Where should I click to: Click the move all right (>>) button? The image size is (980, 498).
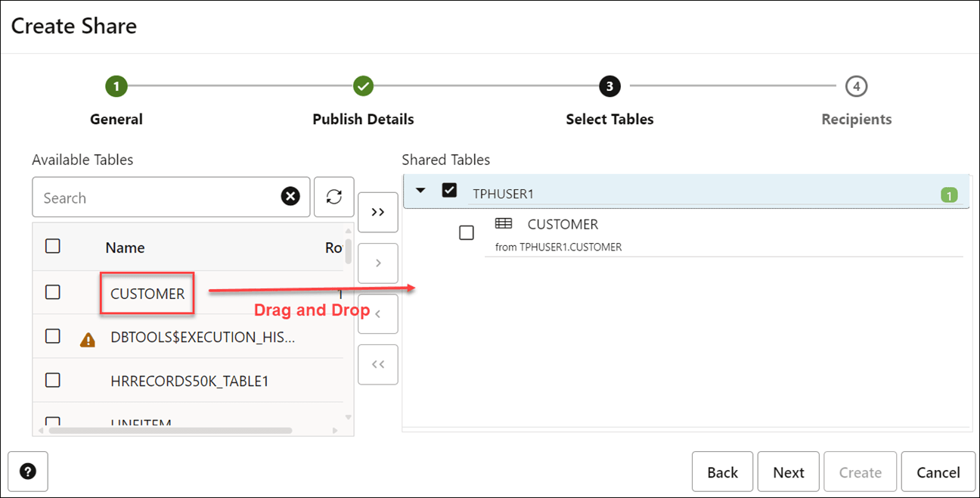(377, 213)
